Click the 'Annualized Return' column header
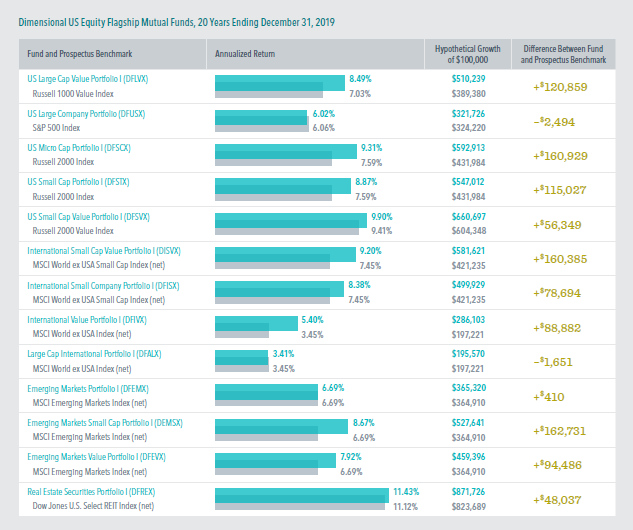The image size is (633, 530). coord(245,54)
